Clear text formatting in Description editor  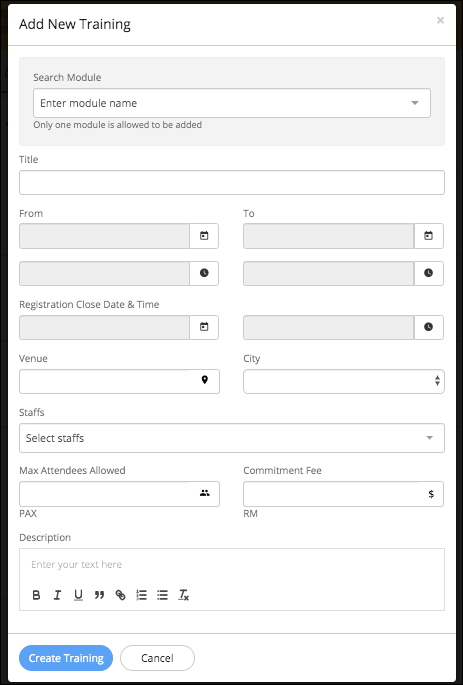click(183, 595)
